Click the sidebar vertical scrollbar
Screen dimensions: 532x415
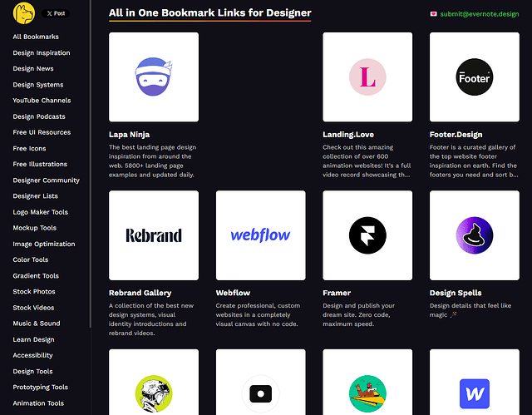91,164
